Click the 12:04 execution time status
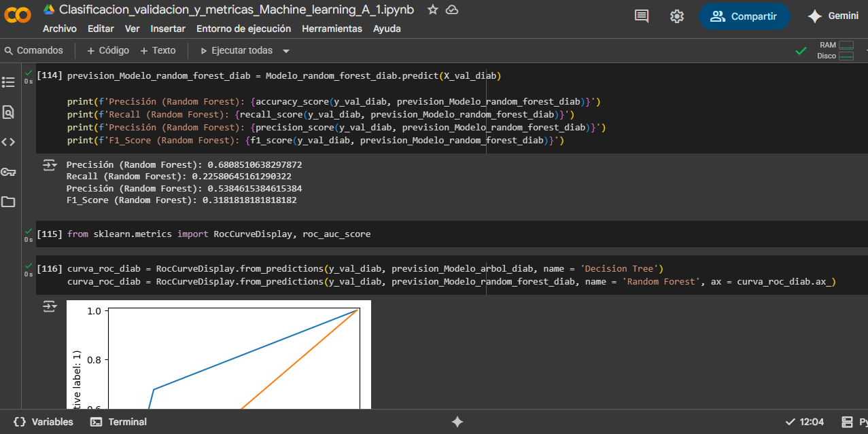Image resolution: width=868 pixels, height=434 pixels. pos(805,422)
